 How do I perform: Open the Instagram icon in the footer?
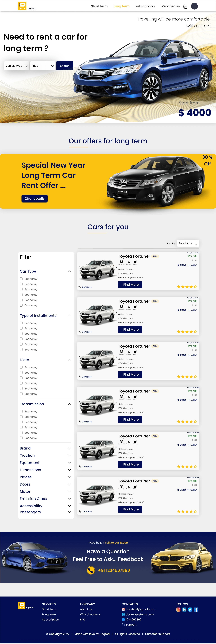pyautogui.click(x=178, y=610)
